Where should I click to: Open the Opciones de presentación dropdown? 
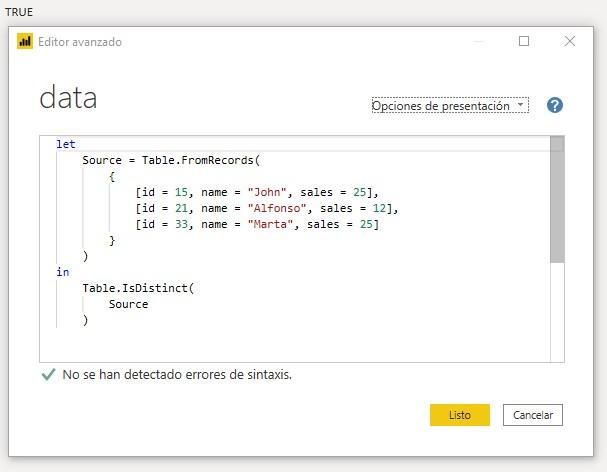[x=450, y=105]
